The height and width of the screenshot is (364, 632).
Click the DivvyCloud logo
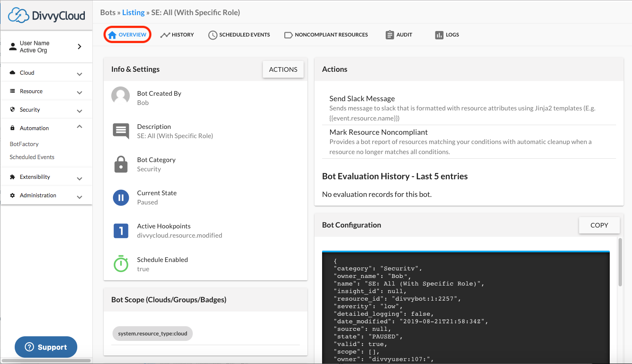(x=47, y=15)
